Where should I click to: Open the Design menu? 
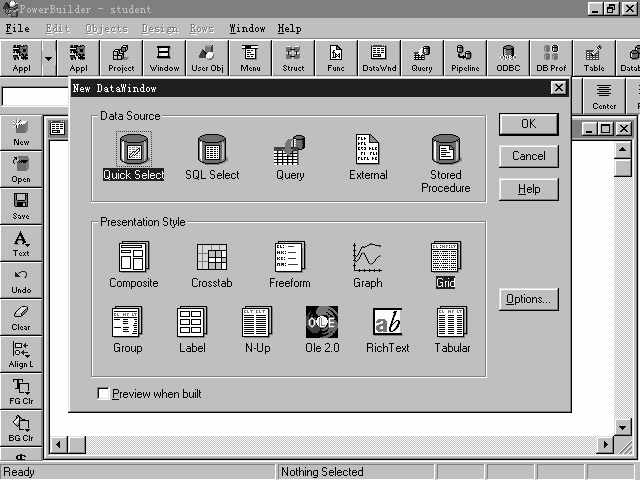pos(160,29)
